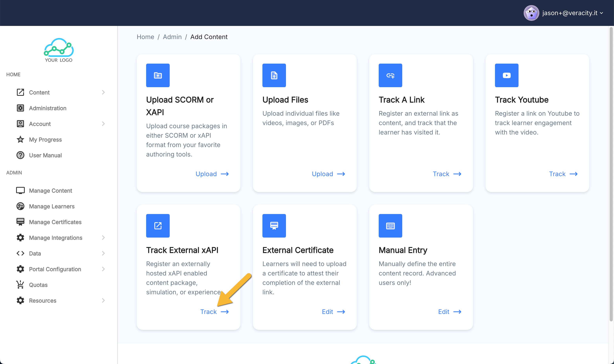The image size is (614, 364).
Task: Click the vertical page scrollbar
Action: coord(611,172)
